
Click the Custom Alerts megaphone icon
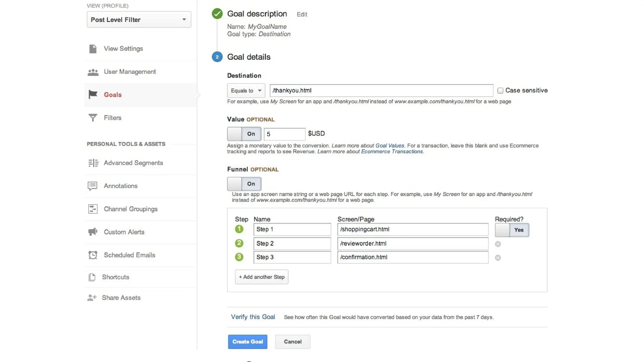click(93, 232)
